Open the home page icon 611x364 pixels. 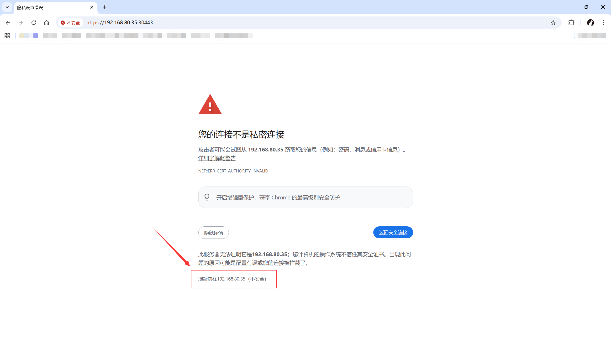pyautogui.click(x=46, y=23)
